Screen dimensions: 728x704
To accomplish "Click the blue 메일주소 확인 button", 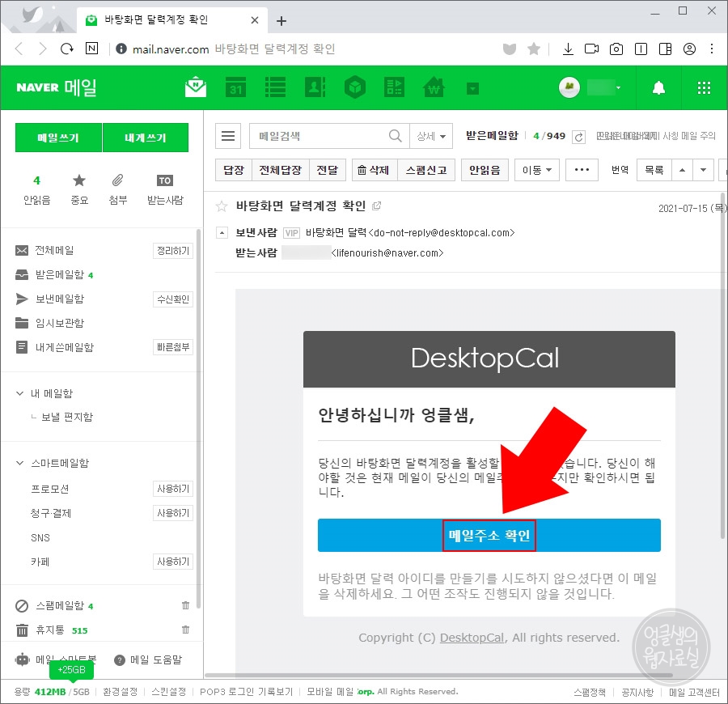I will [x=489, y=535].
